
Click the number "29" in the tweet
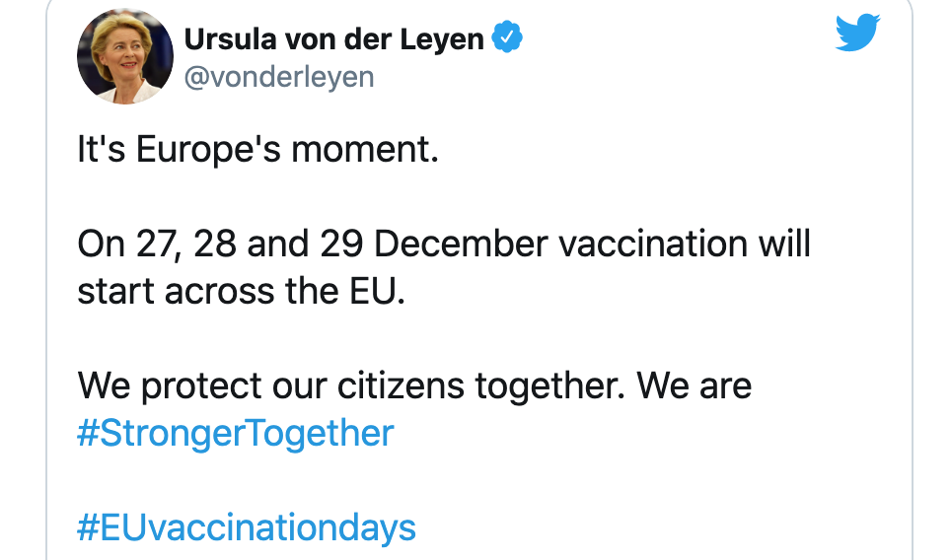[341, 245]
